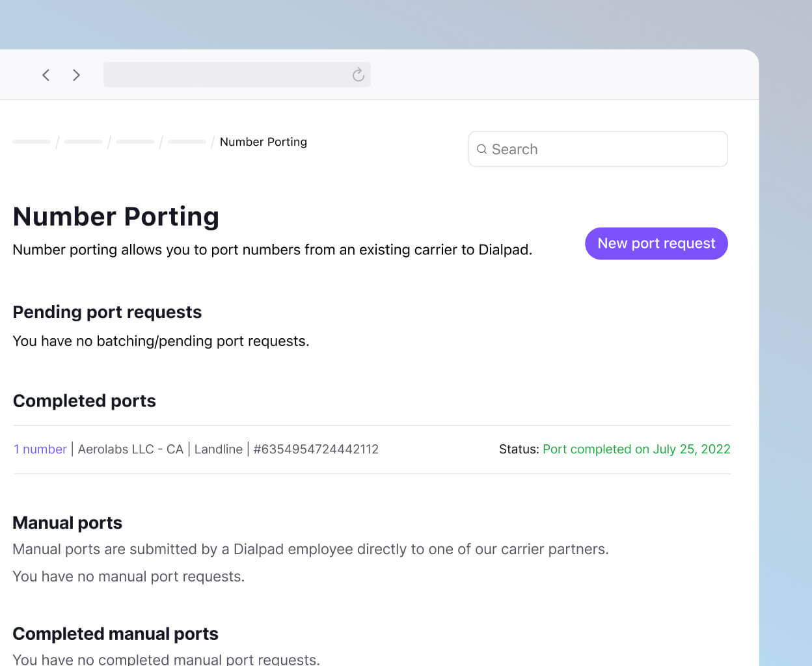Select the third breadcrumb placeholder item
Viewport: 812px width, 666px height.
[134, 141]
